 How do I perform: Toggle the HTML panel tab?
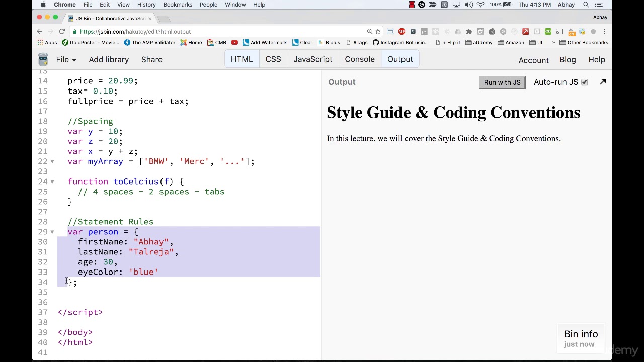(242, 59)
